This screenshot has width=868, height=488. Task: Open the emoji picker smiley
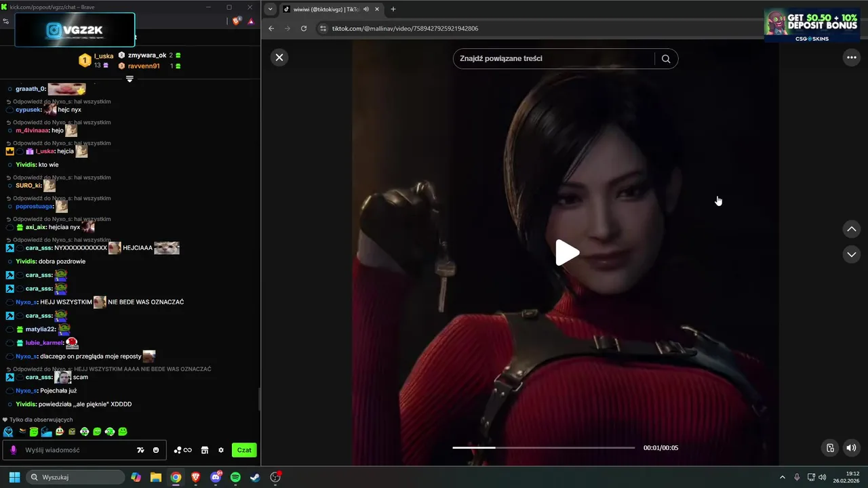156,450
